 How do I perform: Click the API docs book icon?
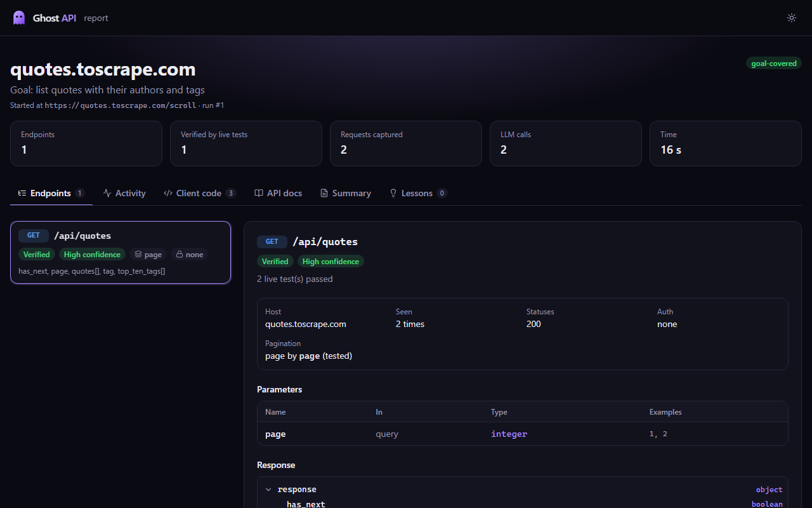(x=259, y=193)
